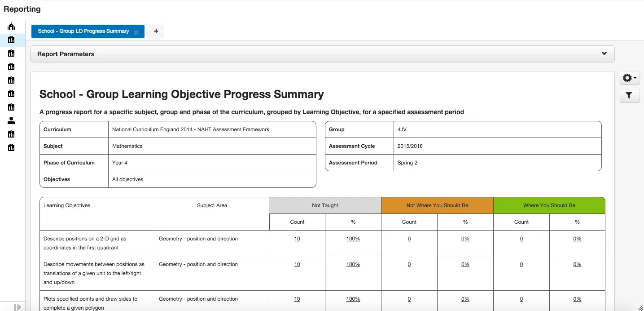Click the 2015/2016 assessment cycle value
Screen dimensions: 644x311
point(410,146)
